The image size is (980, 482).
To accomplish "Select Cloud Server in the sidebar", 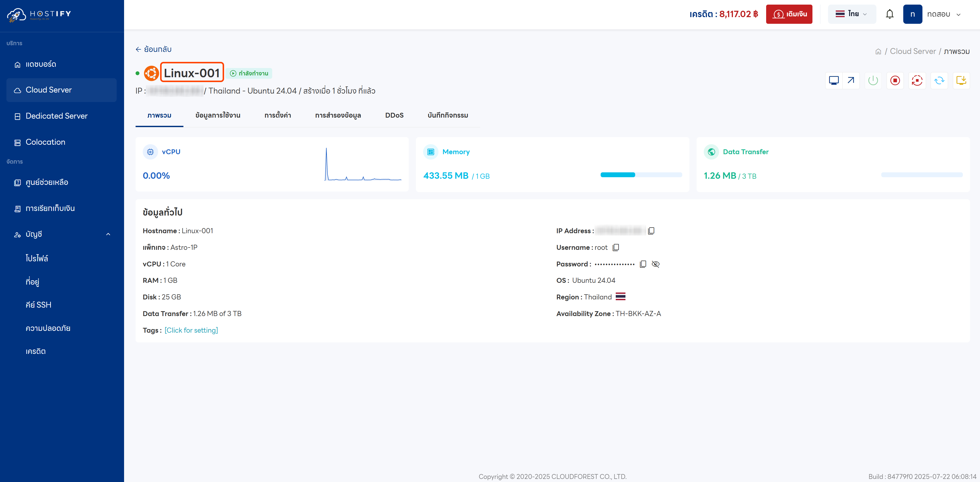I will click(x=62, y=90).
